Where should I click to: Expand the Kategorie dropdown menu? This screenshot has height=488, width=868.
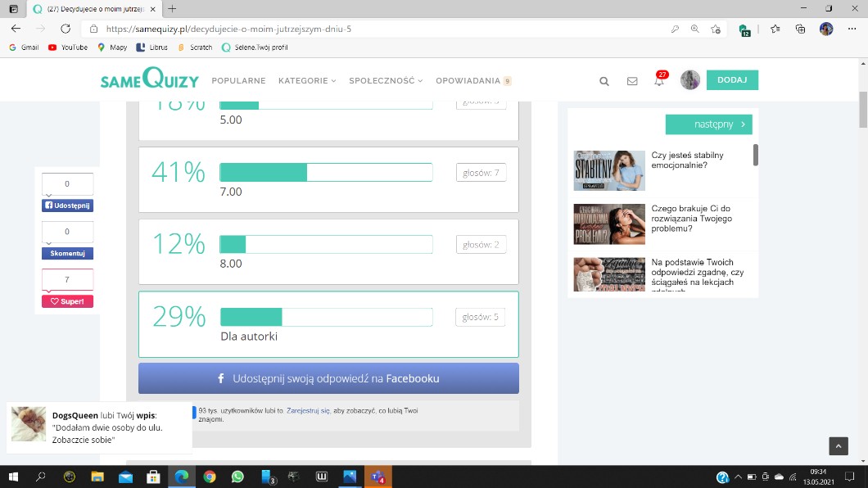[x=307, y=81]
